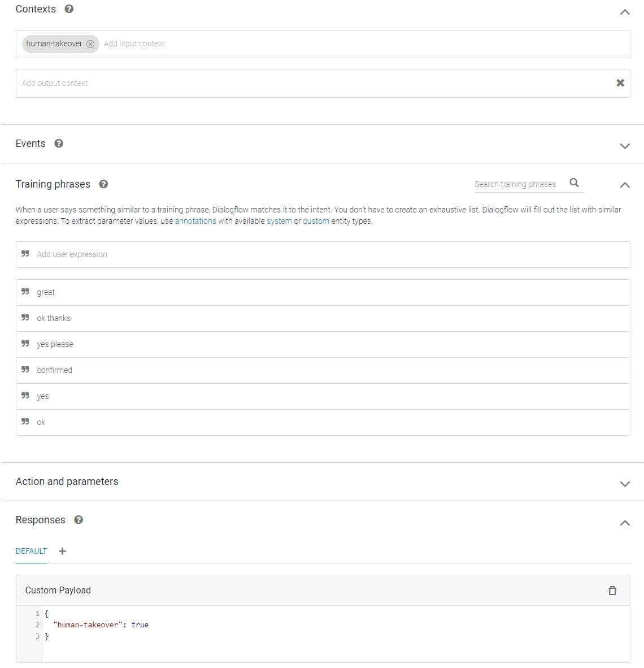Clear the output context with the X icon
The image size is (644, 668).
620,83
